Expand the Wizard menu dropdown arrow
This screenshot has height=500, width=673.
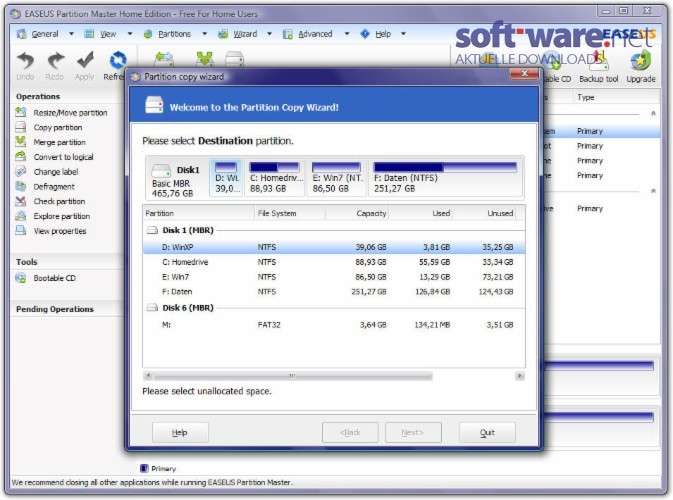(x=270, y=34)
